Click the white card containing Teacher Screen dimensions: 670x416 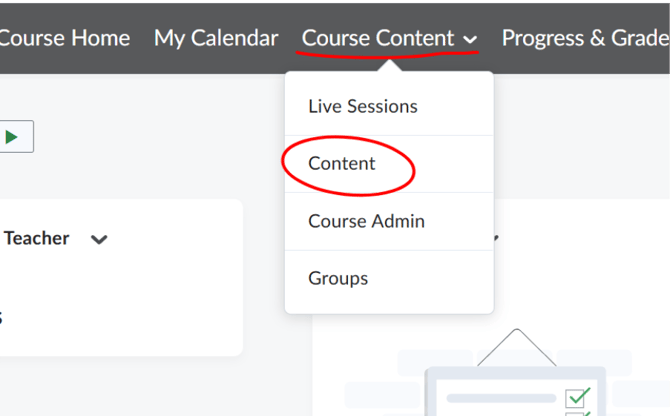[x=121, y=278]
